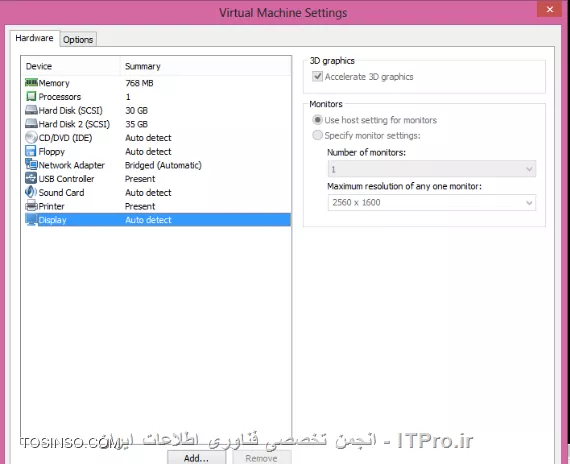Click the Add... button
Image resolution: width=570 pixels, height=464 pixels.
(x=196, y=457)
